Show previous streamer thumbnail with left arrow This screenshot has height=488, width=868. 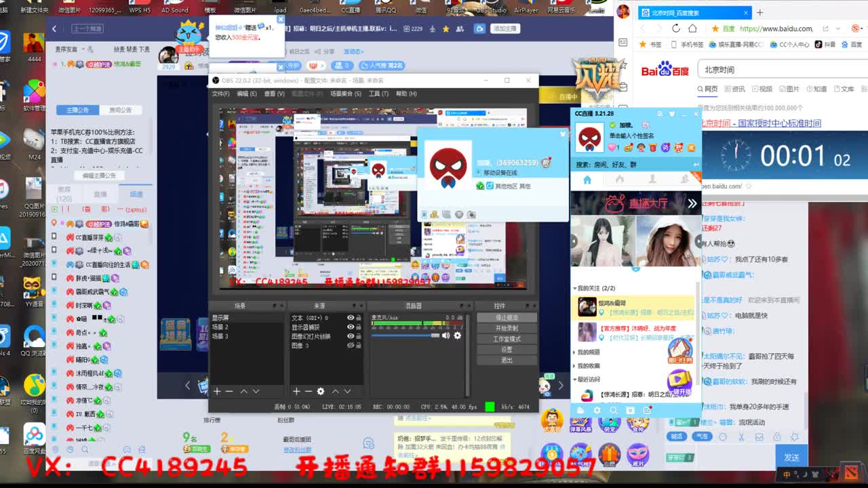coord(574,241)
